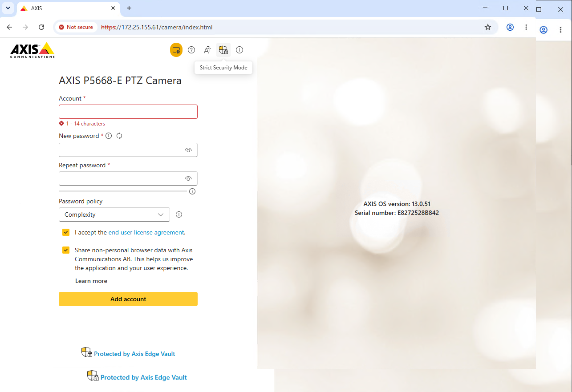Click the Add account button
The image size is (572, 392).
128,299
